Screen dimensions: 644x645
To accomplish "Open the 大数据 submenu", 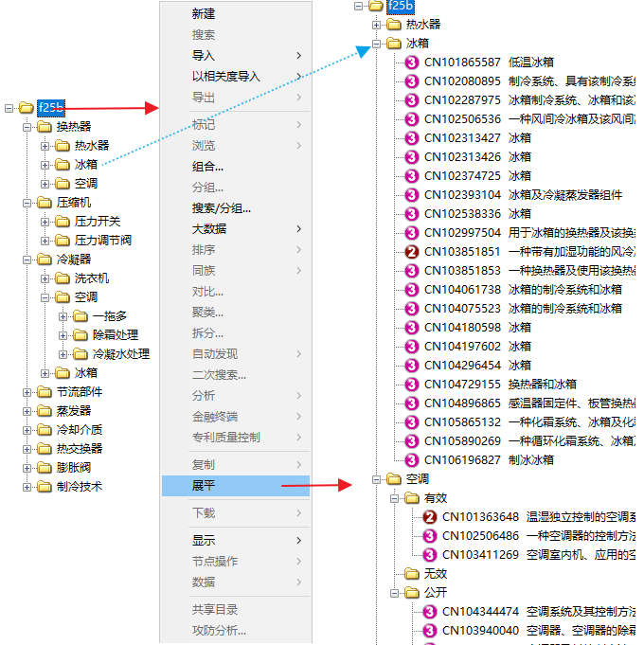I will [208, 229].
